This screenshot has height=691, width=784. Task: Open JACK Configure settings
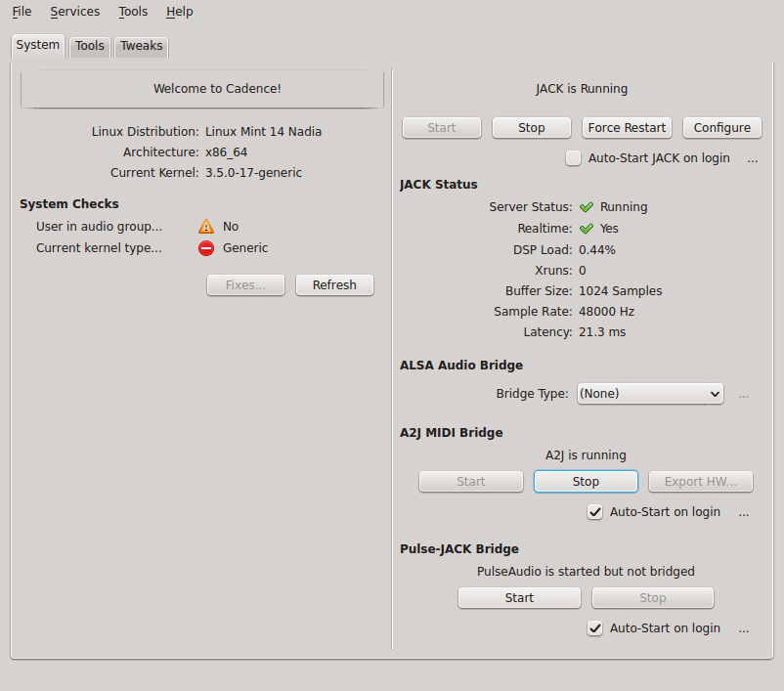[x=722, y=128]
